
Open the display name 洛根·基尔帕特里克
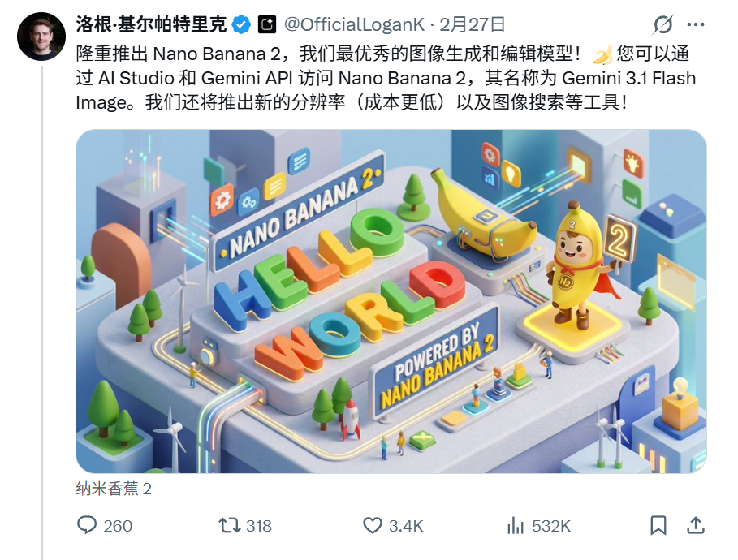[x=151, y=24]
